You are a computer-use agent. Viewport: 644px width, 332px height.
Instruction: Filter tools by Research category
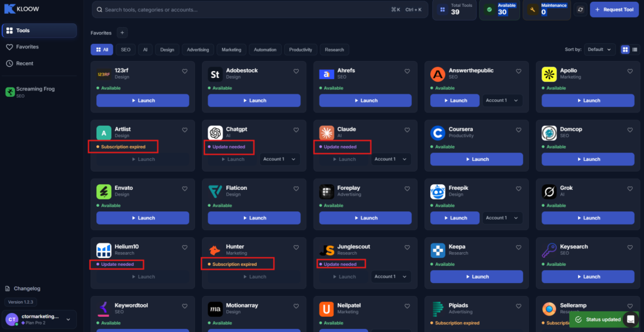[x=335, y=50]
